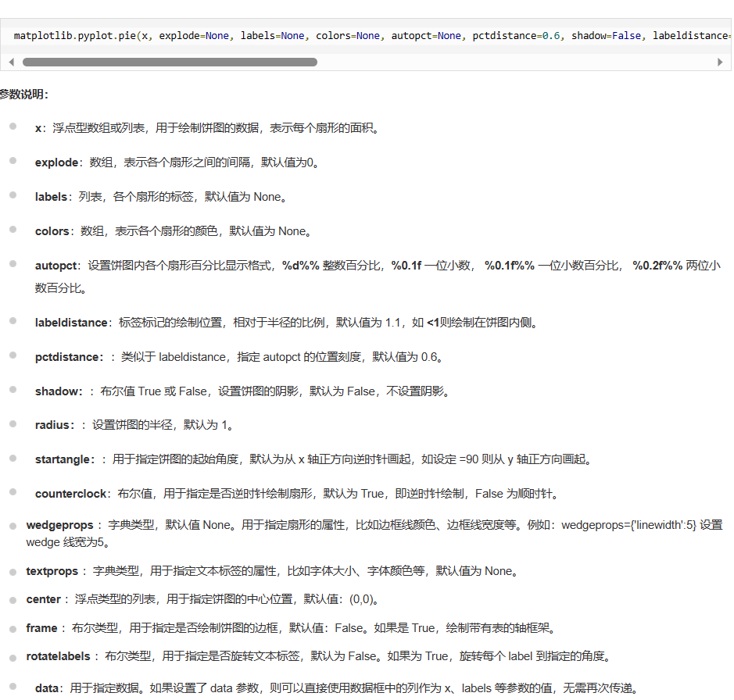This screenshot has width=734, height=700.
Task: Click the 'labels' parameter name
Action: (51, 197)
